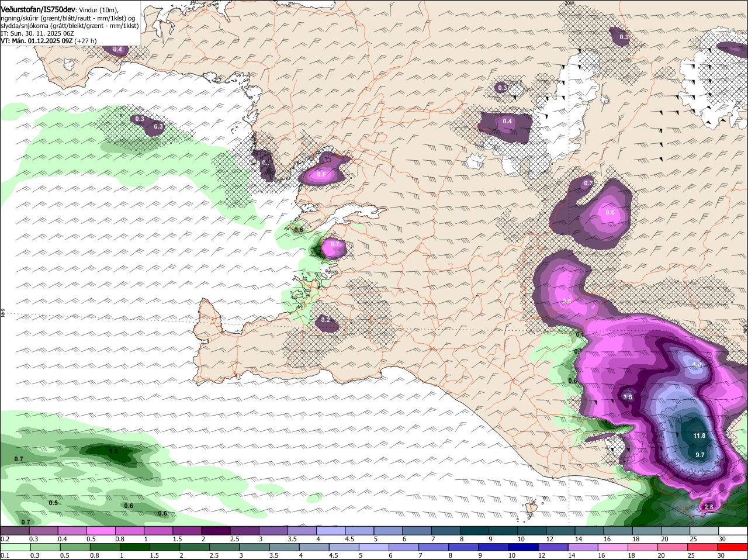Click the Veðurstofan/IS750dev title text
Screen dimensions: 748x560
[x=38, y=10]
